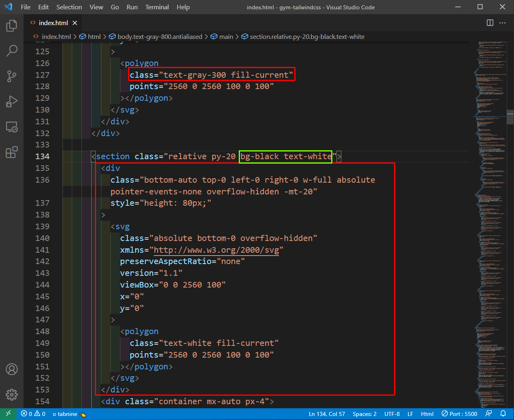Open the More Actions ellipsis menu

[503, 23]
